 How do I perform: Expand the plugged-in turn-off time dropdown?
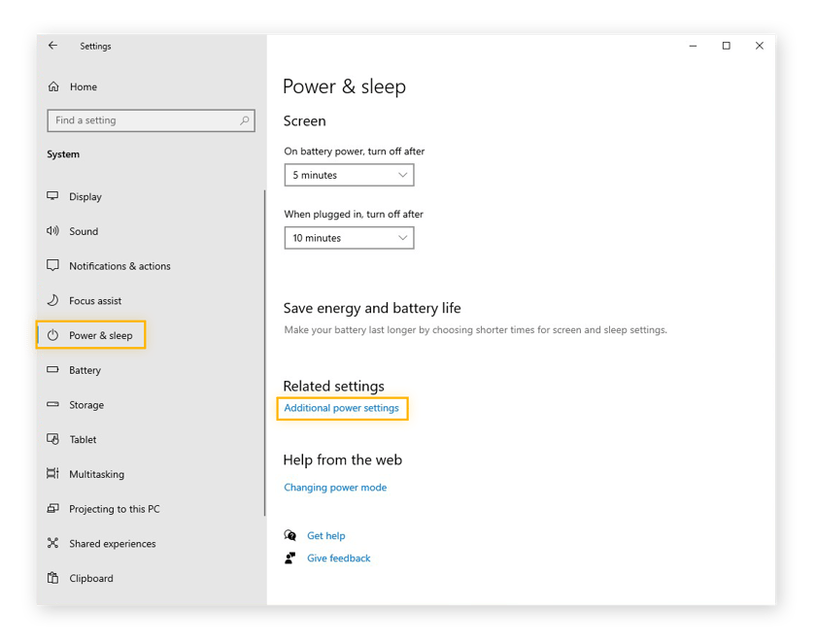(x=349, y=238)
